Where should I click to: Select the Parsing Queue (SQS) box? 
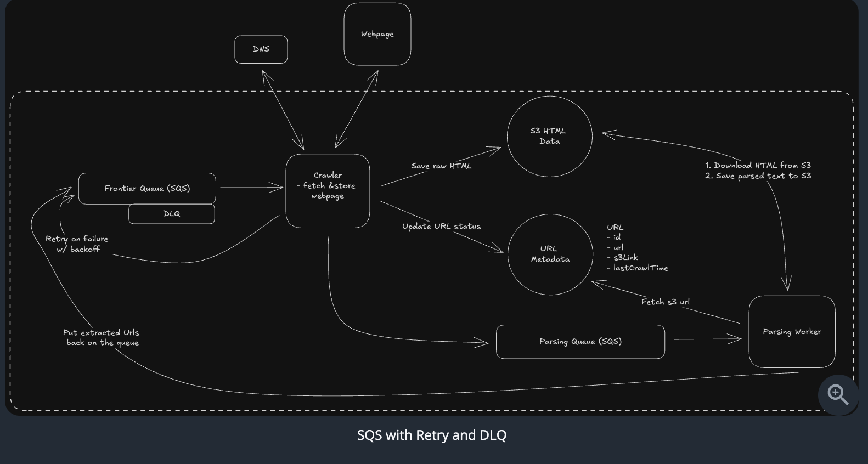(x=580, y=342)
